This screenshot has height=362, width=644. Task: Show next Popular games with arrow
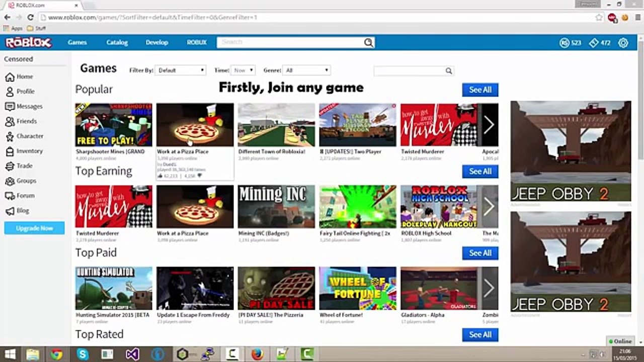point(488,125)
